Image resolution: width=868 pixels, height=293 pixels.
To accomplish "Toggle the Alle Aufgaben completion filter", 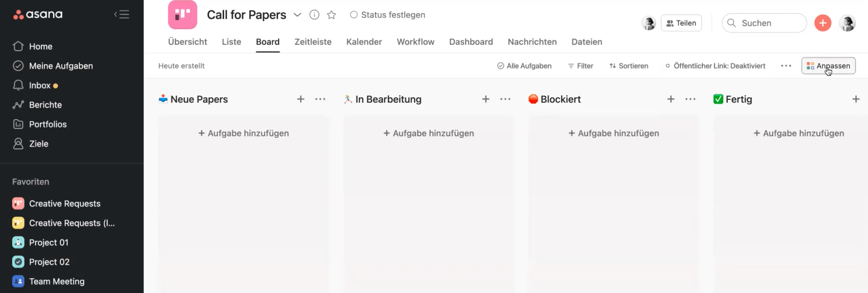I will pos(524,66).
